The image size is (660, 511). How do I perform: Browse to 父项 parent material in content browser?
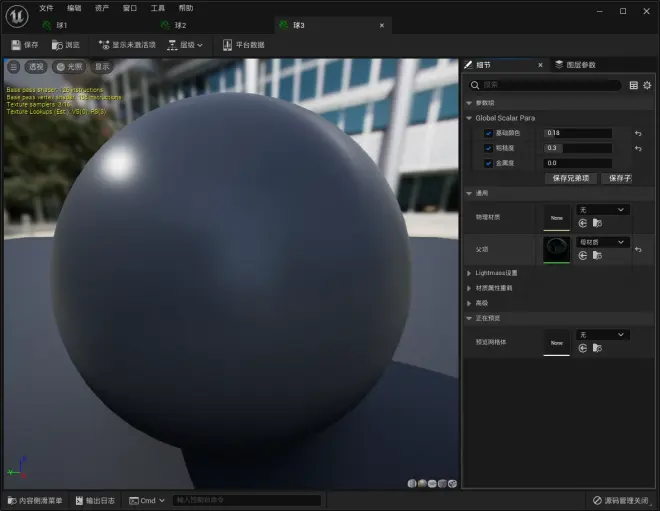click(x=597, y=256)
